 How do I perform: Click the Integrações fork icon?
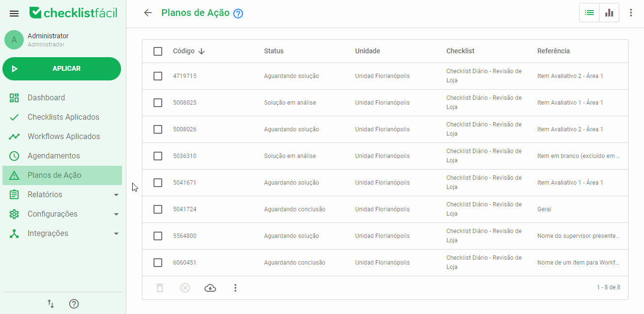[14, 234]
